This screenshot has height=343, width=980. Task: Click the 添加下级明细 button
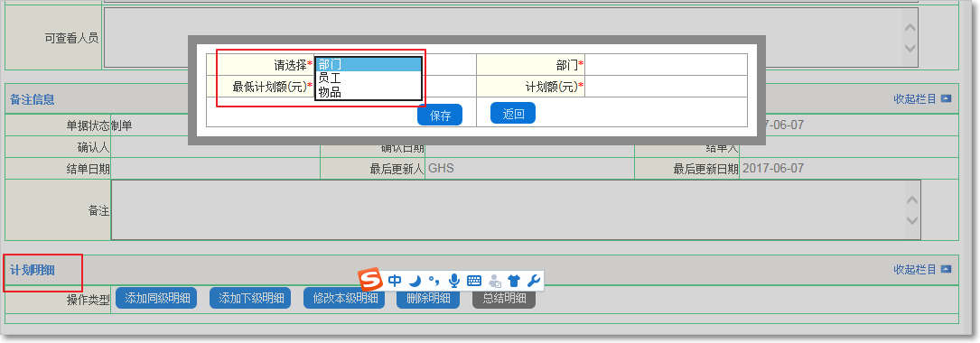point(250,298)
